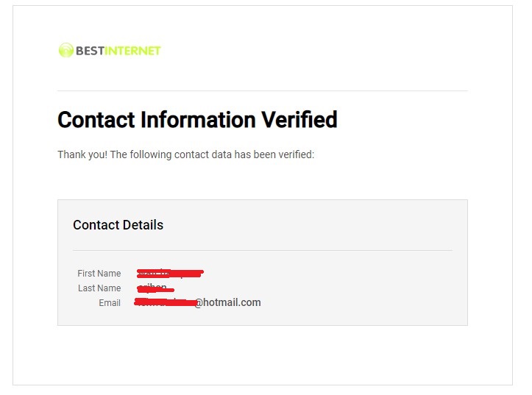Click the First Name label
The image size is (532, 395).
click(99, 274)
